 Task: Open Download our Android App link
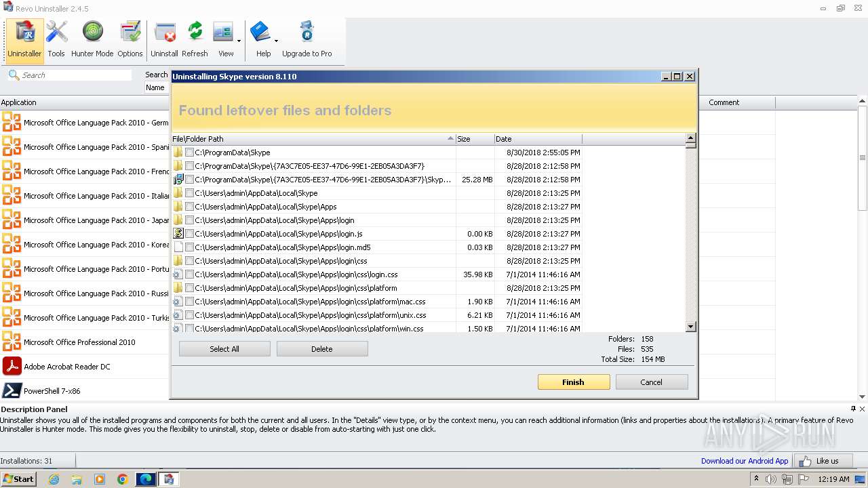point(745,461)
